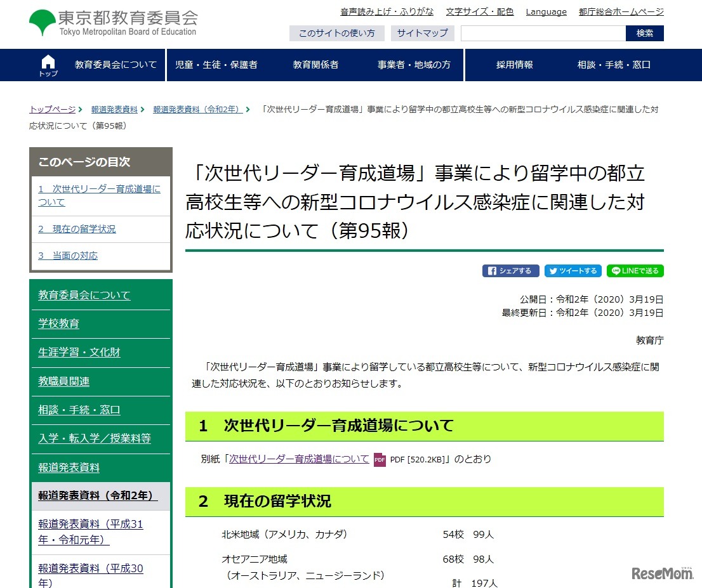Open the 採用情報 navigation menu
The width and height of the screenshot is (702, 588).
coord(514,65)
